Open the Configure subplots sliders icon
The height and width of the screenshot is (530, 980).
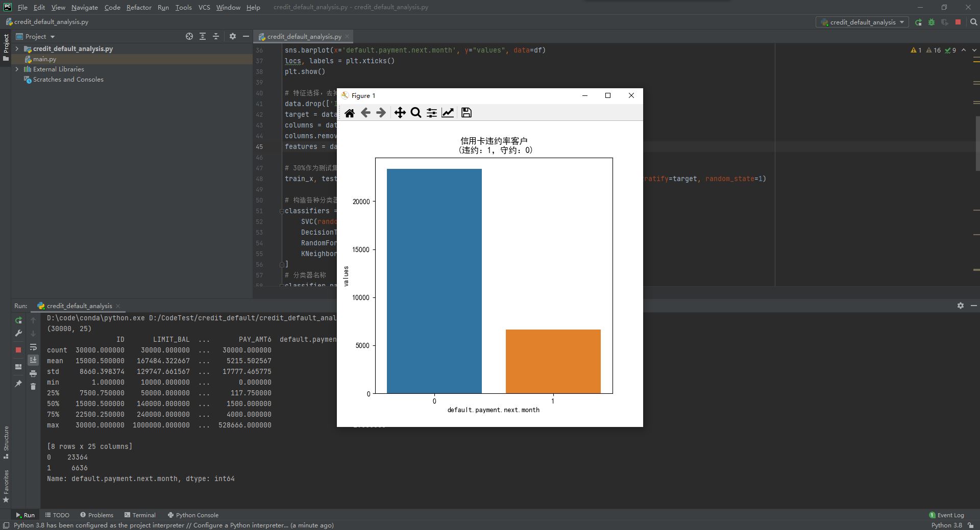coord(432,113)
